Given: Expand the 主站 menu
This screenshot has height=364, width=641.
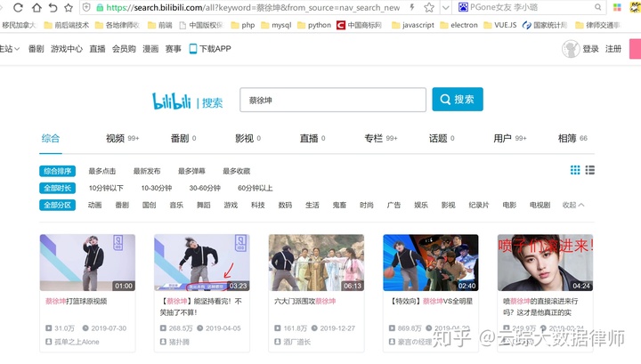Looking at the screenshot, I should click(x=9, y=49).
